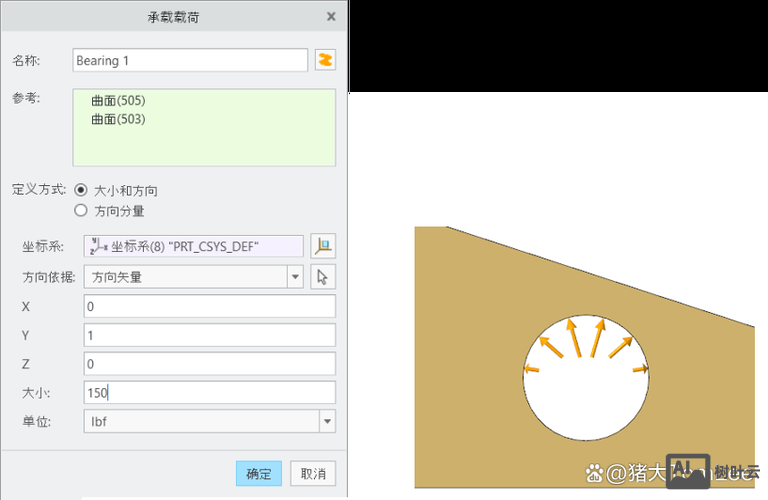Click the Y direction input field
The height and width of the screenshot is (500, 768).
click(209, 335)
